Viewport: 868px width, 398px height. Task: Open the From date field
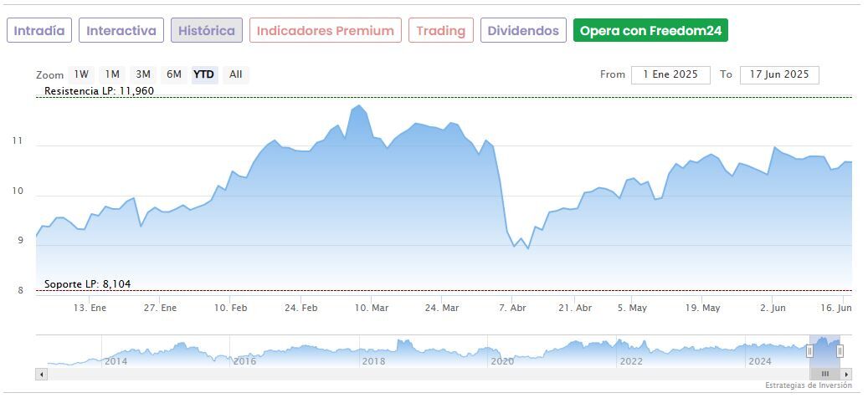coord(670,74)
